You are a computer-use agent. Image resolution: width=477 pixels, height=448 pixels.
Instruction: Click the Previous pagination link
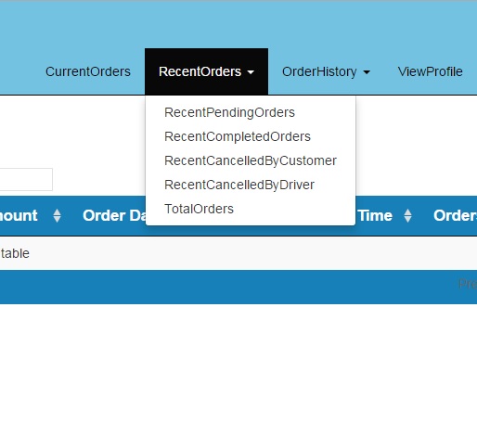(468, 284)
